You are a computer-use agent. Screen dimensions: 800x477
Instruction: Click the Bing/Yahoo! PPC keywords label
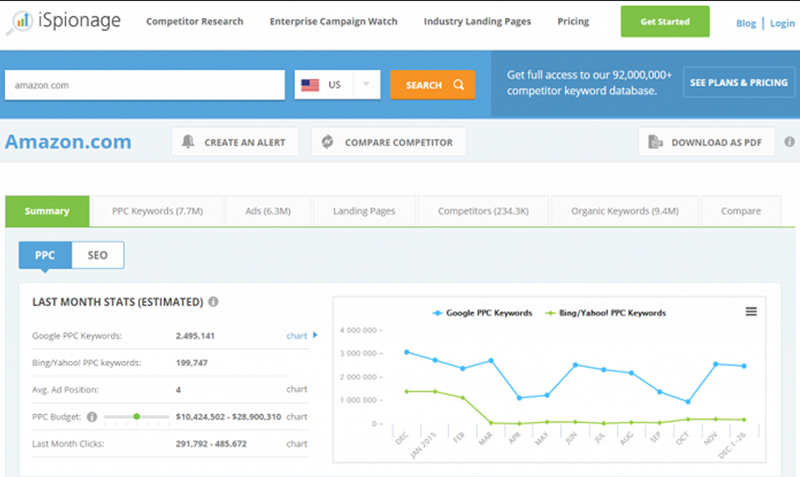(x=86, y=363)
